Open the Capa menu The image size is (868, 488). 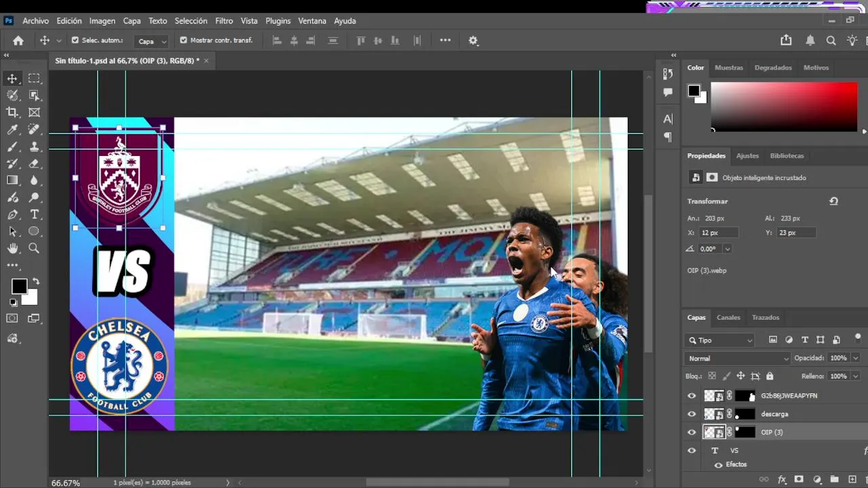[x=132, y=21]
